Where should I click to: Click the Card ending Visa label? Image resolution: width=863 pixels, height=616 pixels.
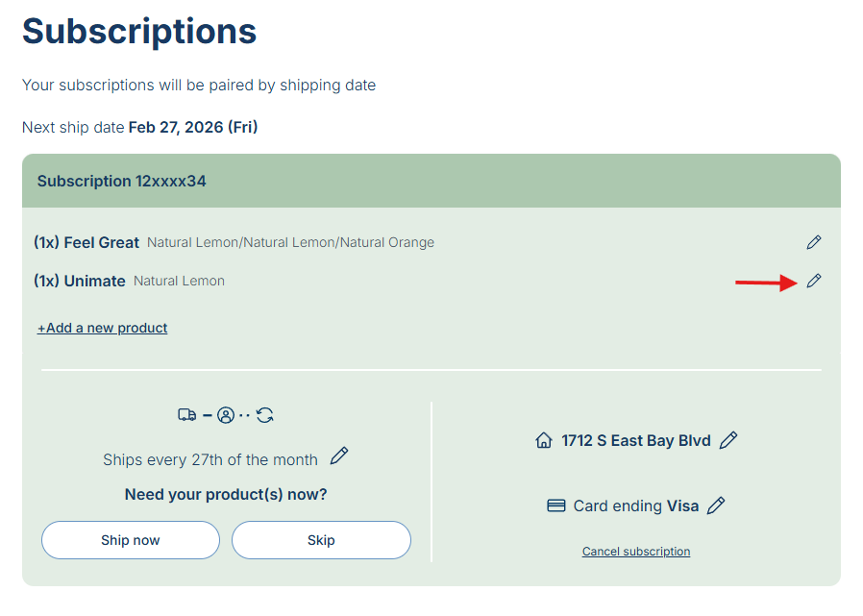click(x=635, y=505)
